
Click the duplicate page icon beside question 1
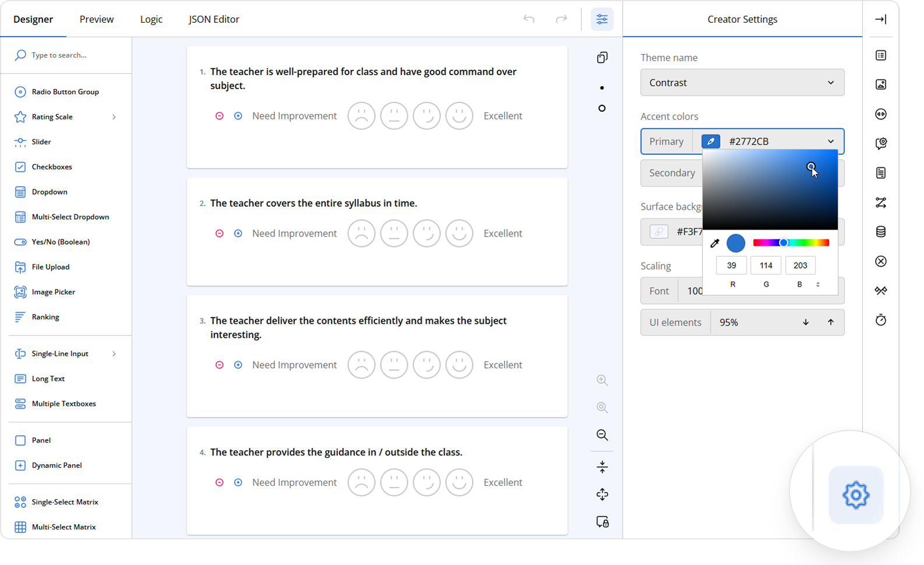pos(602,57)
